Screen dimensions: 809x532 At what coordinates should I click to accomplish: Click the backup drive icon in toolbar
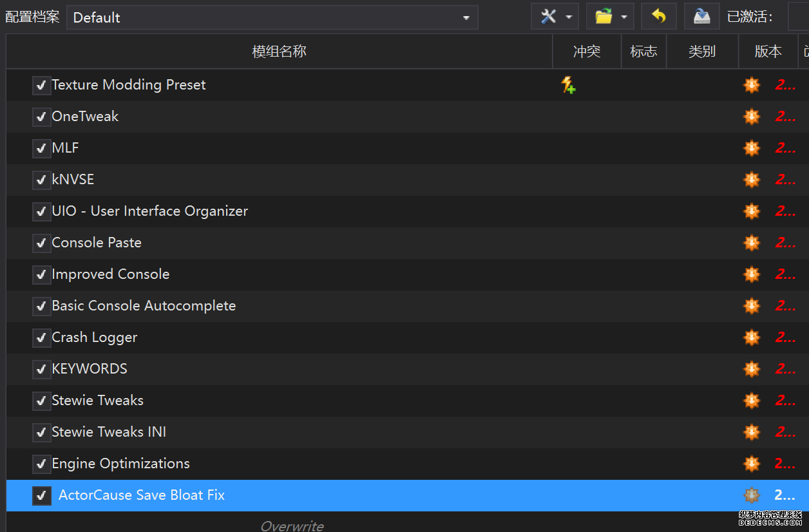[701, 17]
